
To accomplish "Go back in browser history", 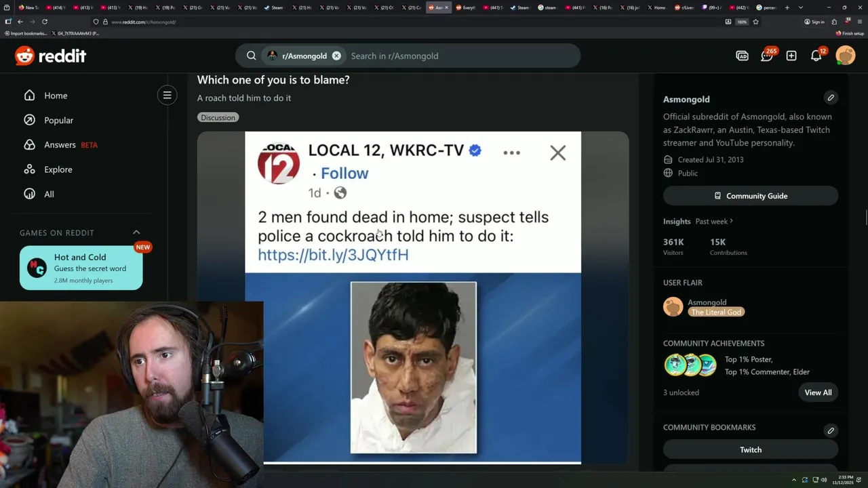I will pos(20,22).
